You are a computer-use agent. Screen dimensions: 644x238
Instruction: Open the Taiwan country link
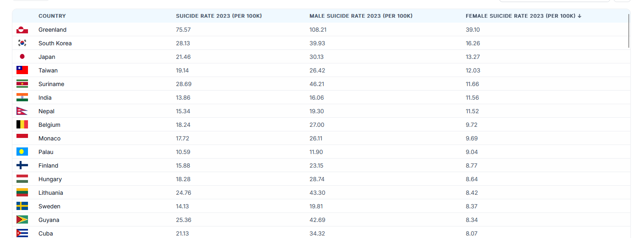click(x=48, y=70)
